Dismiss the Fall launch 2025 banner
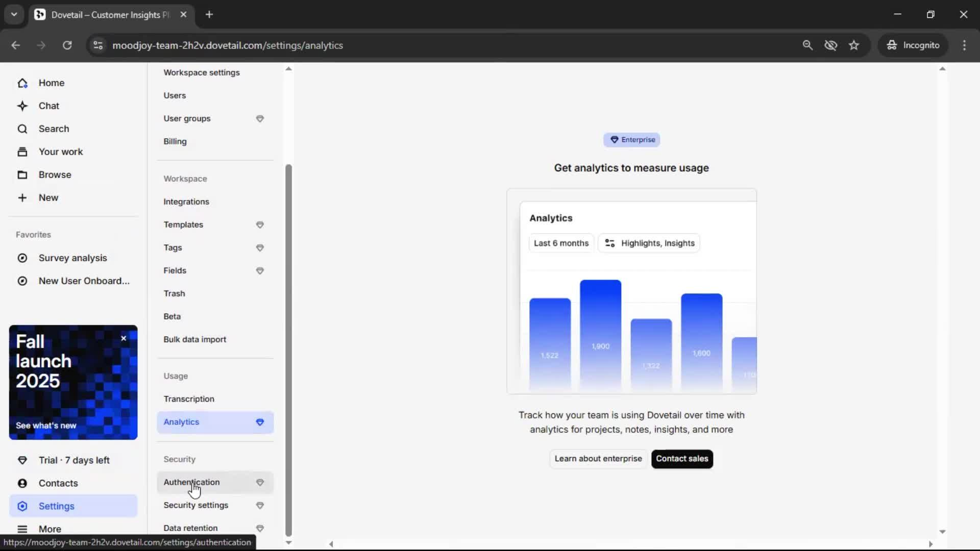 click(124, 338)
